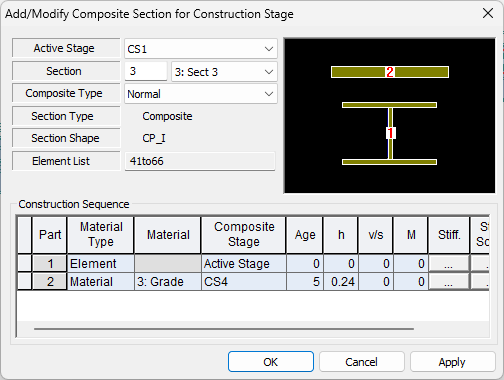This screenshot has height=380, width=504.
Task: Click the Apply button
Action: click(452, 362)
